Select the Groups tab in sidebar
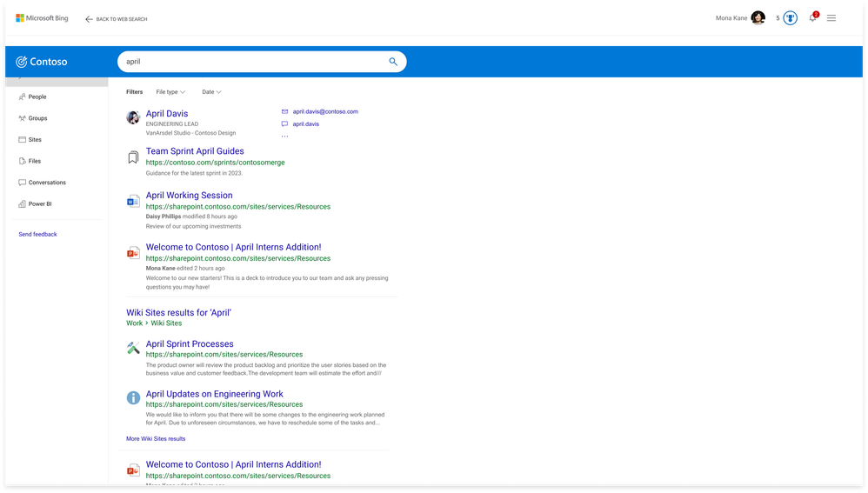 pos(33,118)
